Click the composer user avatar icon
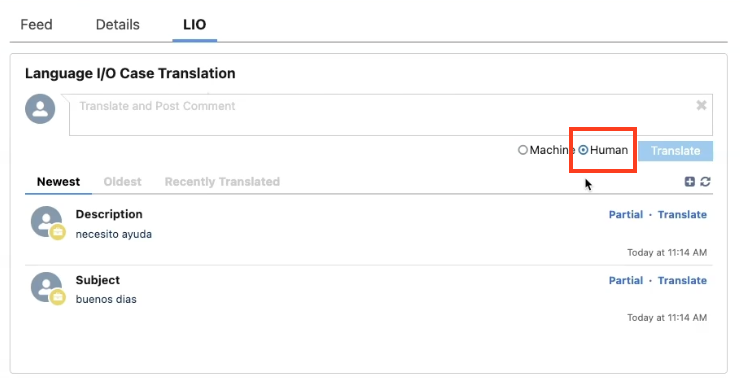Viewport: 740px width, 381px height. click(x=40, y=109)
